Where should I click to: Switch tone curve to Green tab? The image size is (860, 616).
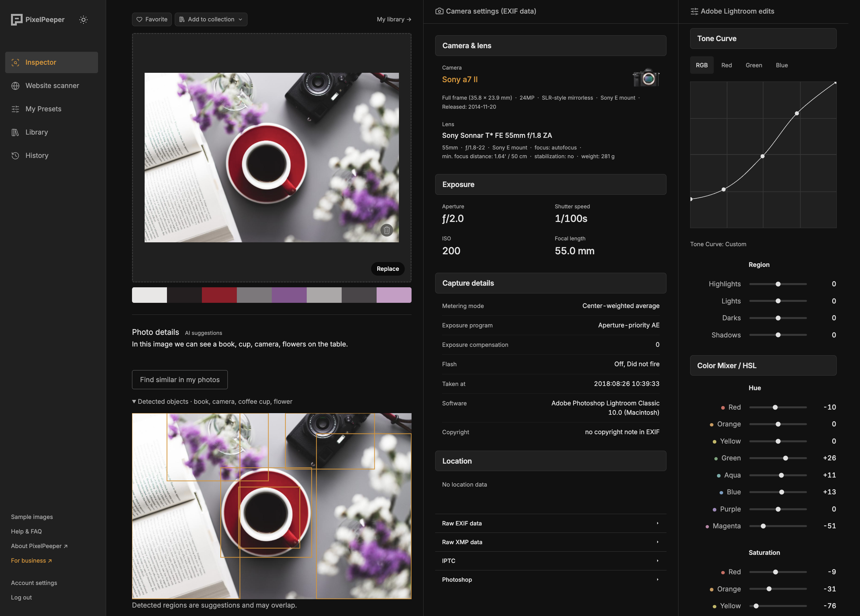[x=754, y=65]
